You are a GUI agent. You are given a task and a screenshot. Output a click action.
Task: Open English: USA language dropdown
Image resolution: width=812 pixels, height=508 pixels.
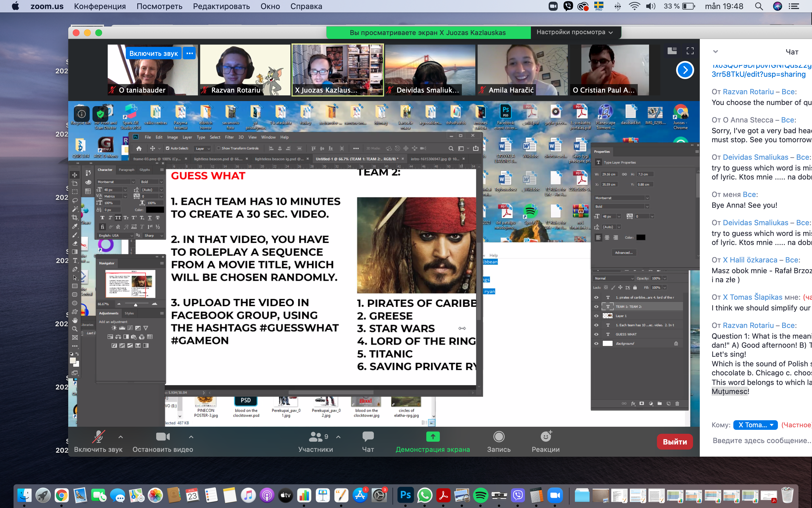click(x=115, y=236)
